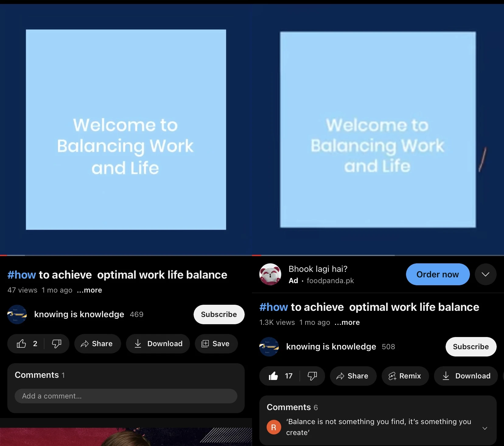Dislike the left video
The height and width of the screenshot is (446, 504).
click(57, 344)
